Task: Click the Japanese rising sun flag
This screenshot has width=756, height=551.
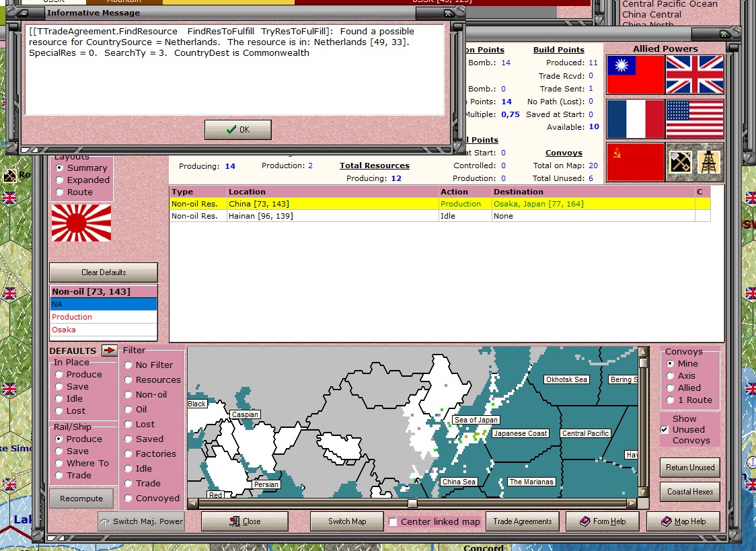Action: [81, 223]
